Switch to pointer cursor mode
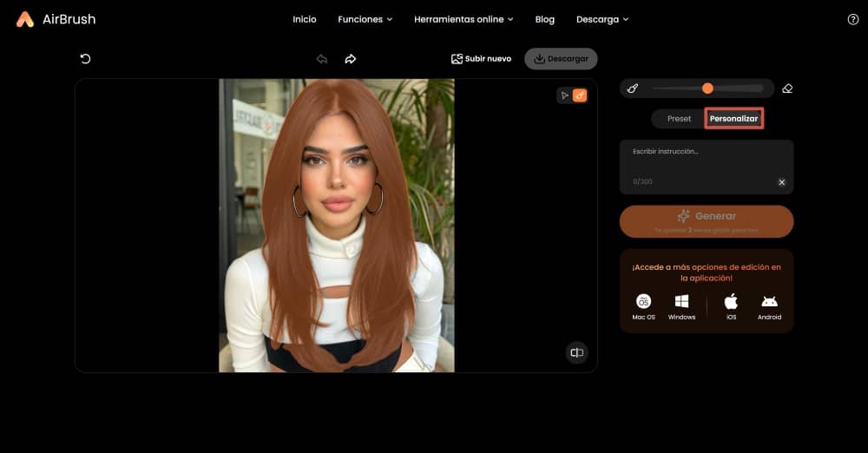Screen dimensions: 868x453 (564, 95)
